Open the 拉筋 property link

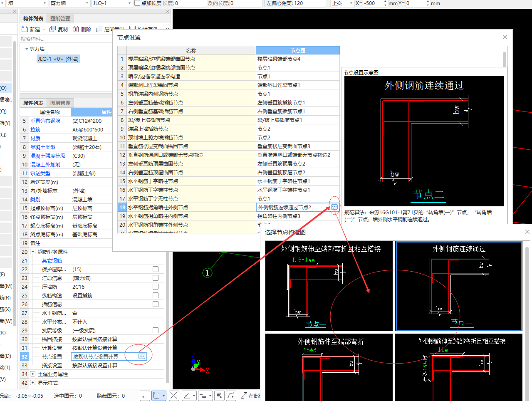35,129
